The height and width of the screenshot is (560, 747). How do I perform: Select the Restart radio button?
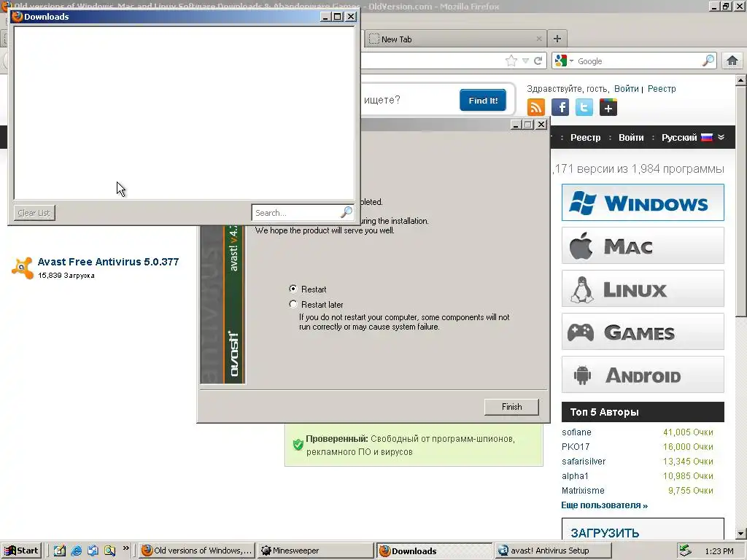pyautogui.click(x=293, y=289)
